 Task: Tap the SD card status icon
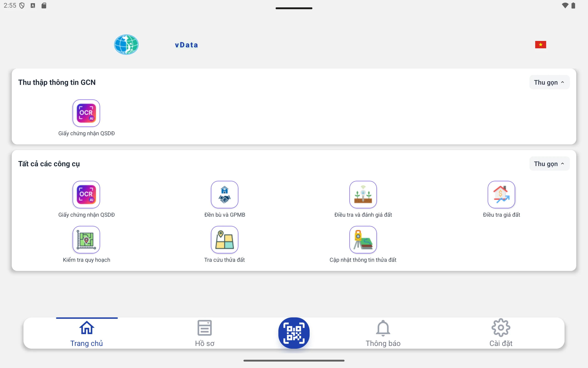tap(44, 5)
